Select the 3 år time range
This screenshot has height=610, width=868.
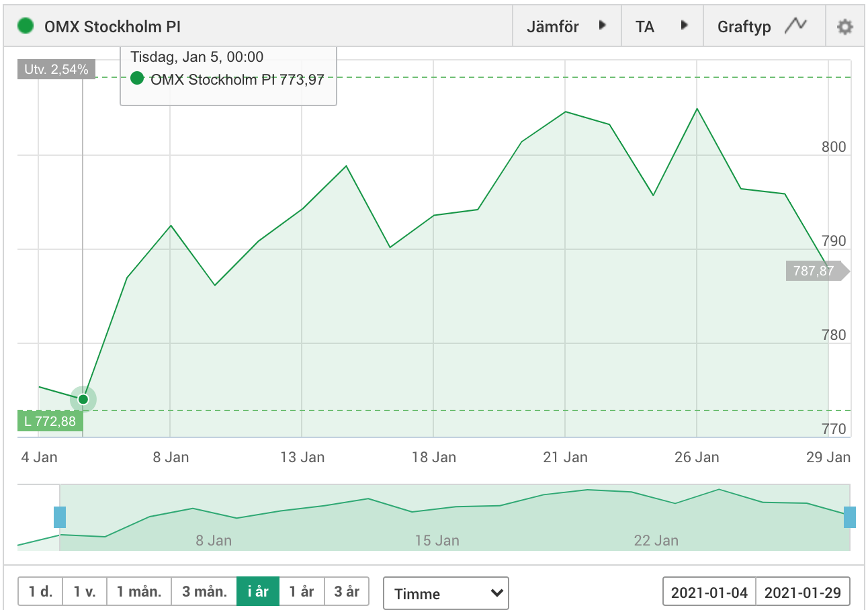(x=347, y=592)
